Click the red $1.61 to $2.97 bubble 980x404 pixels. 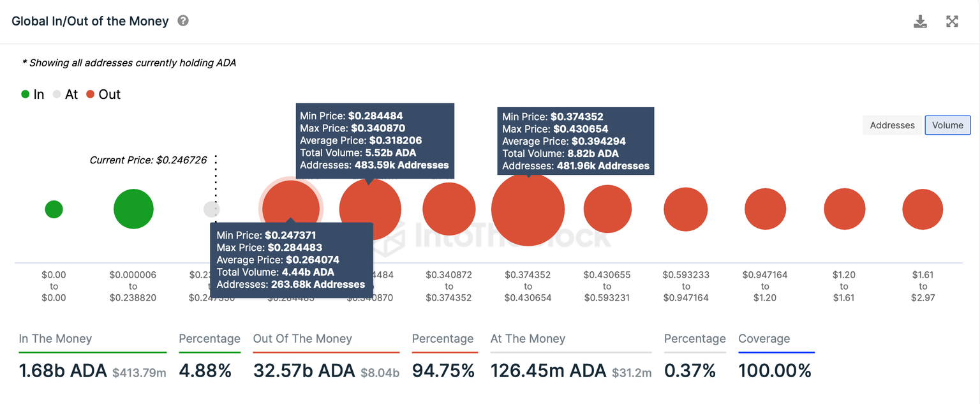923,209
